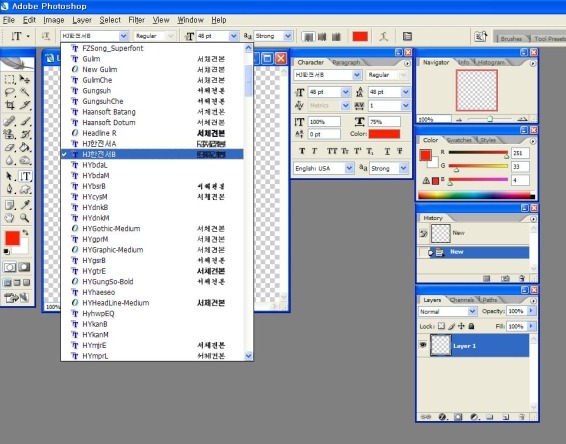Open English: USA language dropdown

[x=349, y=168]
